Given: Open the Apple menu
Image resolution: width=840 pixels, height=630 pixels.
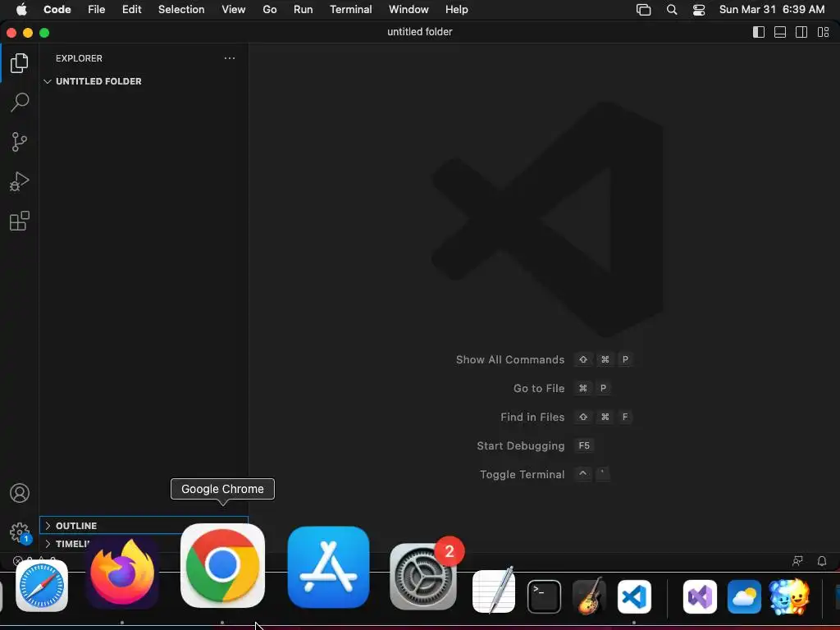Looking at the screenshot, I should click(21, 10).
